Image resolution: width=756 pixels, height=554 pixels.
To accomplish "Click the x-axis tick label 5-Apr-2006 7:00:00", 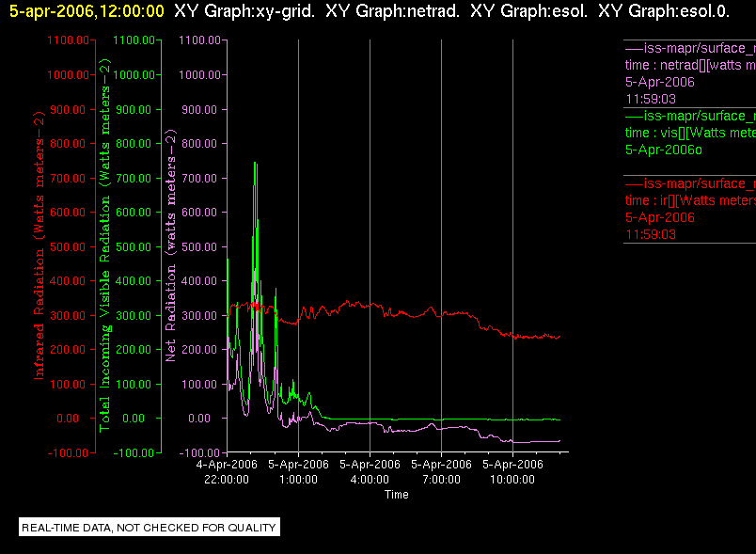I will [x=441, y=471].
